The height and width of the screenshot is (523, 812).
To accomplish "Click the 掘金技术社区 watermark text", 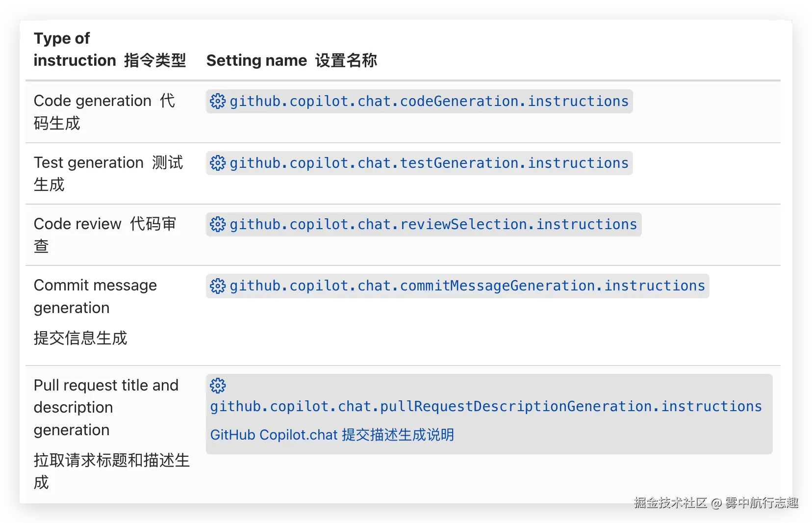I will click(670, 503).
